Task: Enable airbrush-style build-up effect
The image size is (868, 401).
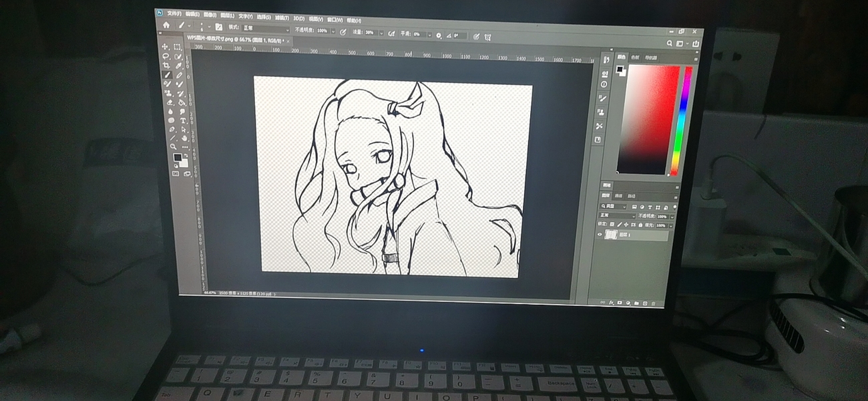Action: 391,33
